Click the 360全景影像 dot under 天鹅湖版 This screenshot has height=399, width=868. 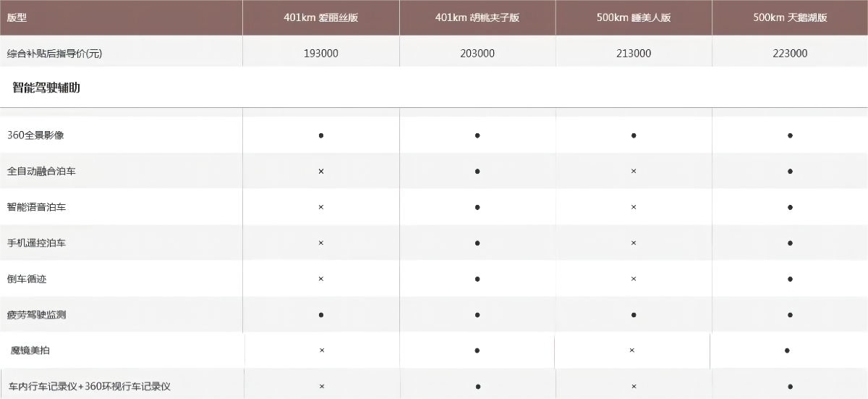point(790,135)
